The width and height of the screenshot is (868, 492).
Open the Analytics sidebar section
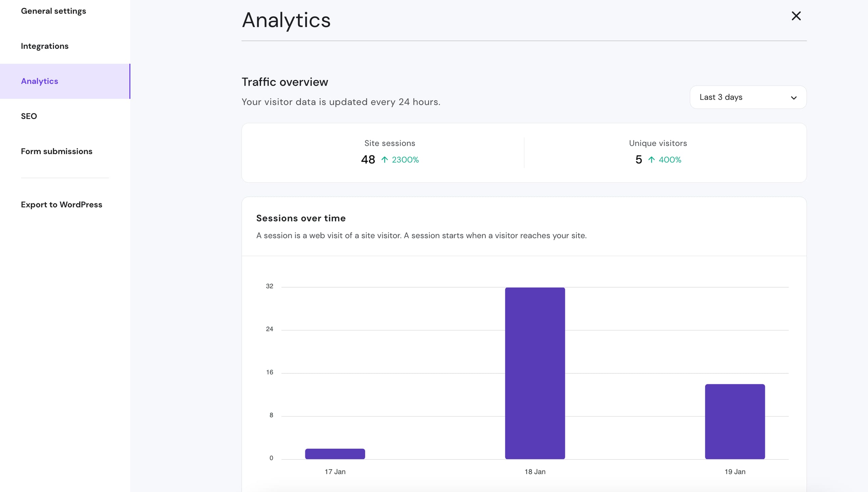coord(39,81)
